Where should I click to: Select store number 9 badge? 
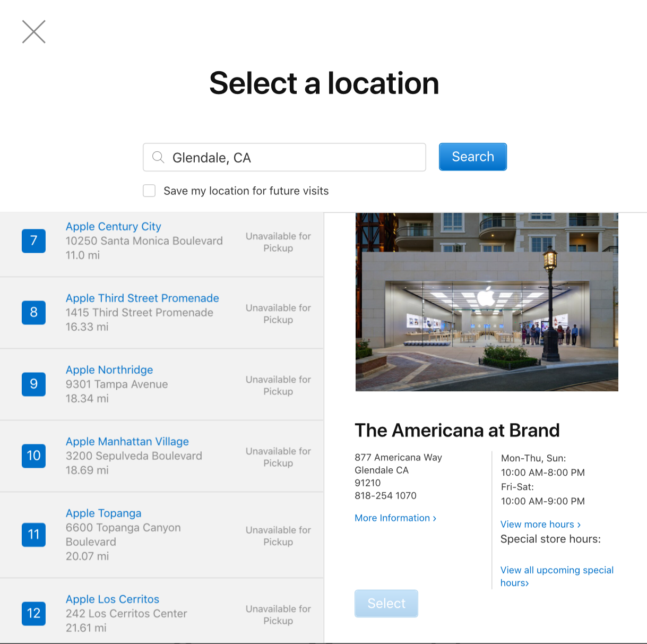coord(33,384)
